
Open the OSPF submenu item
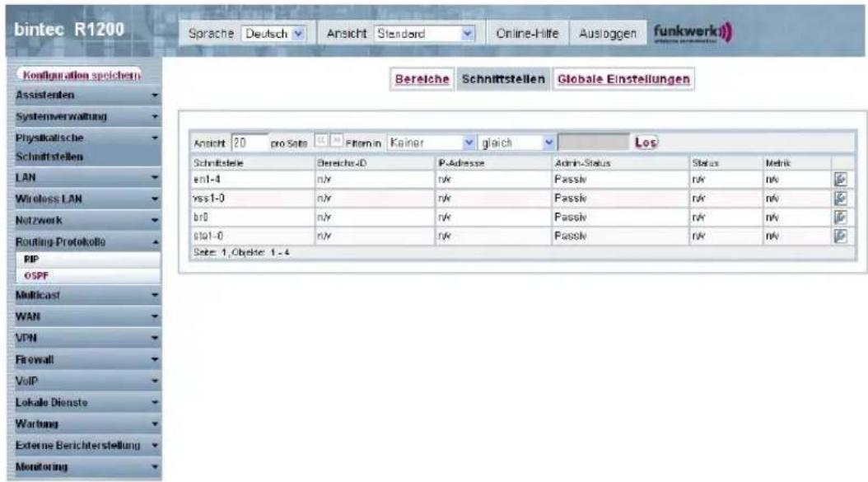(89, 276)
